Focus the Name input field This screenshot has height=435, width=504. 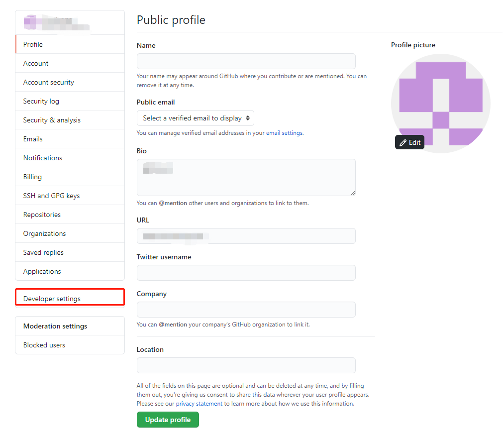coord(246,61)
